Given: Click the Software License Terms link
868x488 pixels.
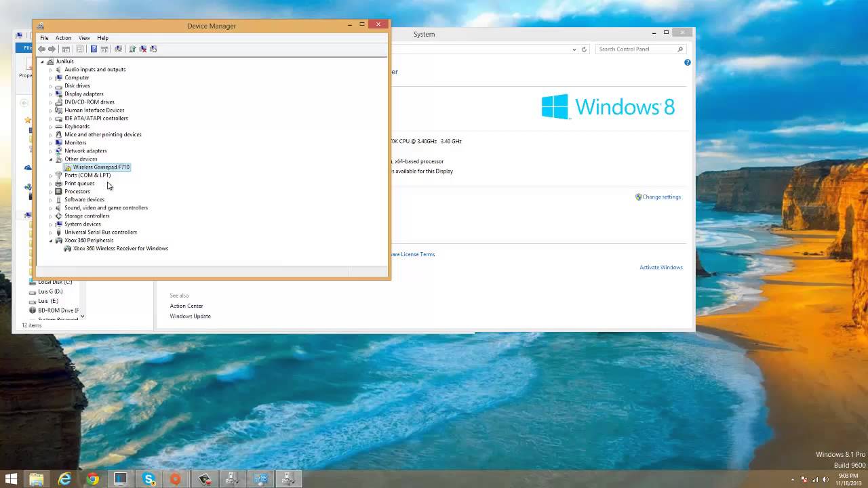Looking at the screenshot, I should (x=413, y=254).
